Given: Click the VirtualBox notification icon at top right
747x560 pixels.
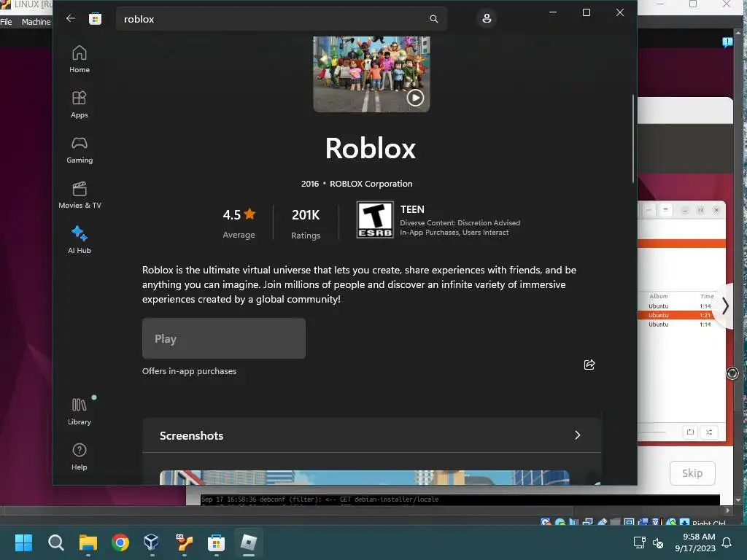Looking at the screenshot, I should coord(727,42).
